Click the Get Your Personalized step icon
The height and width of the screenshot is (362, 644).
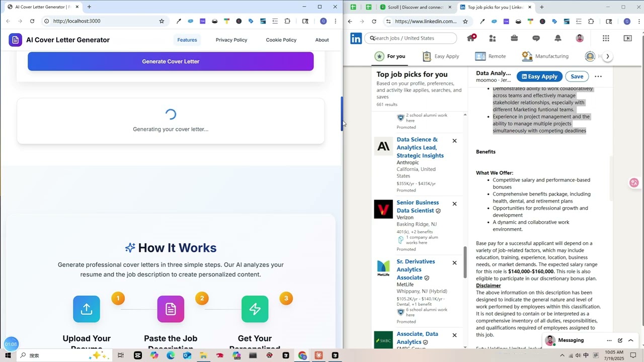point(255,309)
